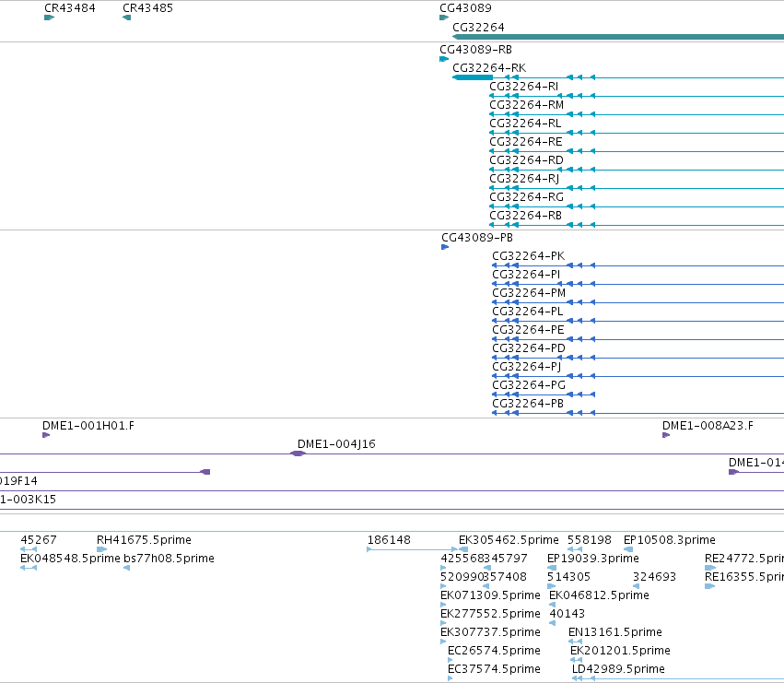Select the CR43484 gene label

point(69,8)
